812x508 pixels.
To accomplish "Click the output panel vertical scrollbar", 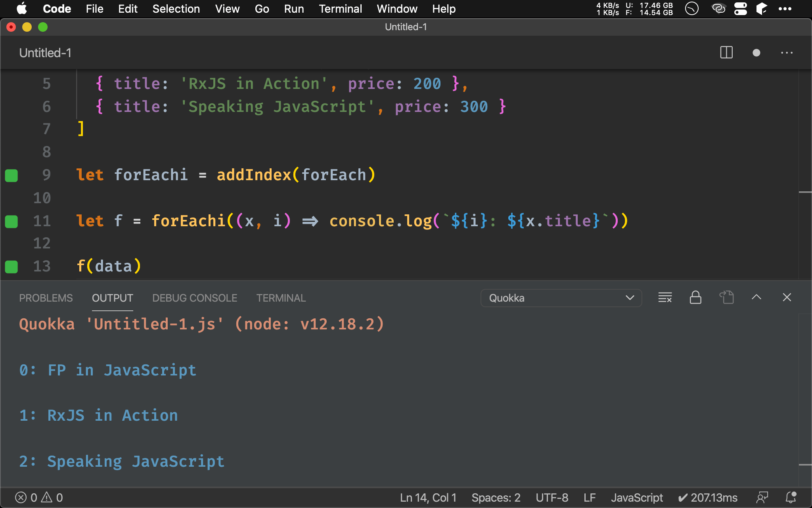I will [805, 400].
